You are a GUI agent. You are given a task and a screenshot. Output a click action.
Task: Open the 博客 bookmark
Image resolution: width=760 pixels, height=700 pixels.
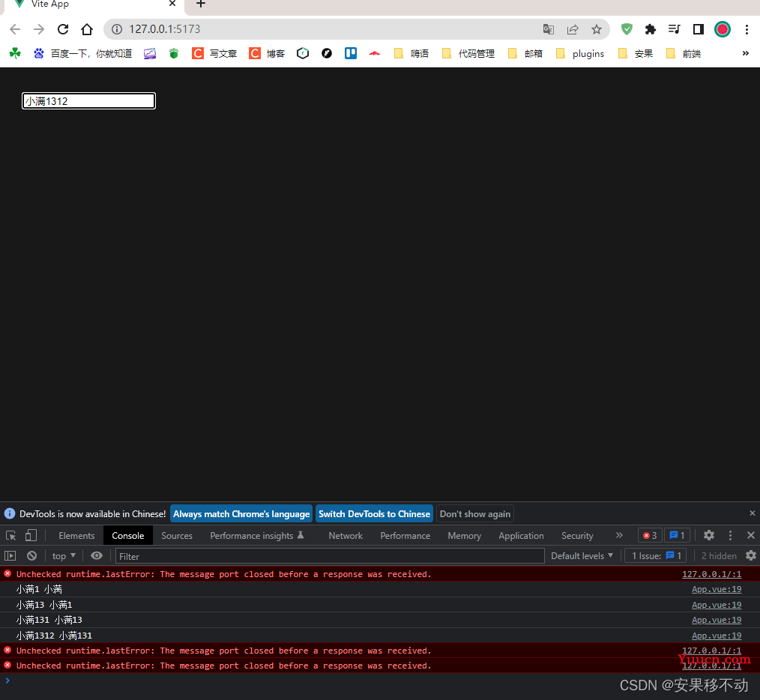(267, 53)
